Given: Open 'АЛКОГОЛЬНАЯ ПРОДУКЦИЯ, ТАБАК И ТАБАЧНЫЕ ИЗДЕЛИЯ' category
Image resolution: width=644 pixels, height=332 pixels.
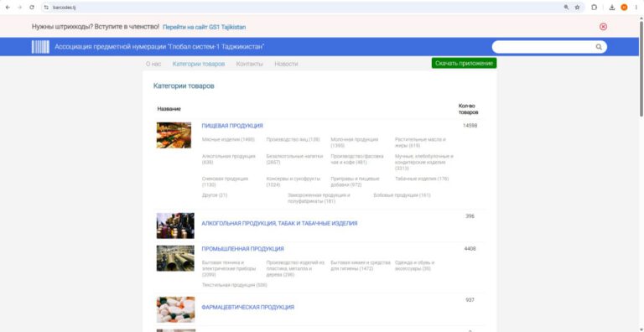Looking at the screenshot, I should [279, 224].
